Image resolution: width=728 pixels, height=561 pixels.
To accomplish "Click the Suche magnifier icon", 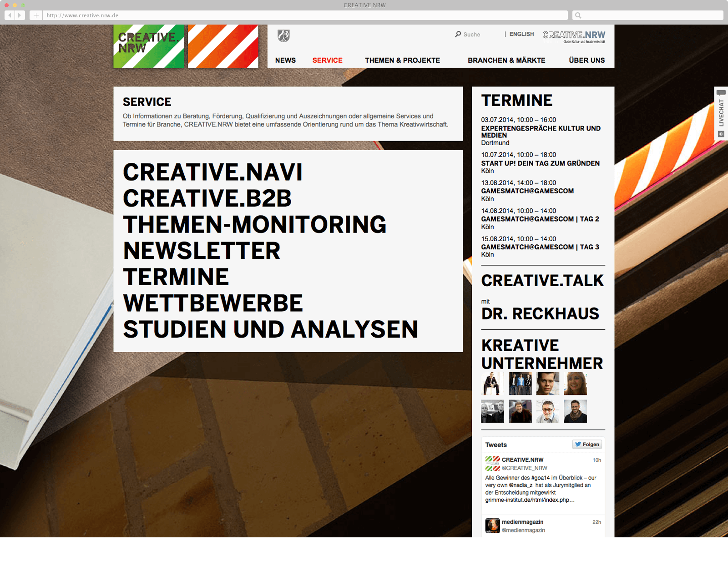I will point(458,34).
